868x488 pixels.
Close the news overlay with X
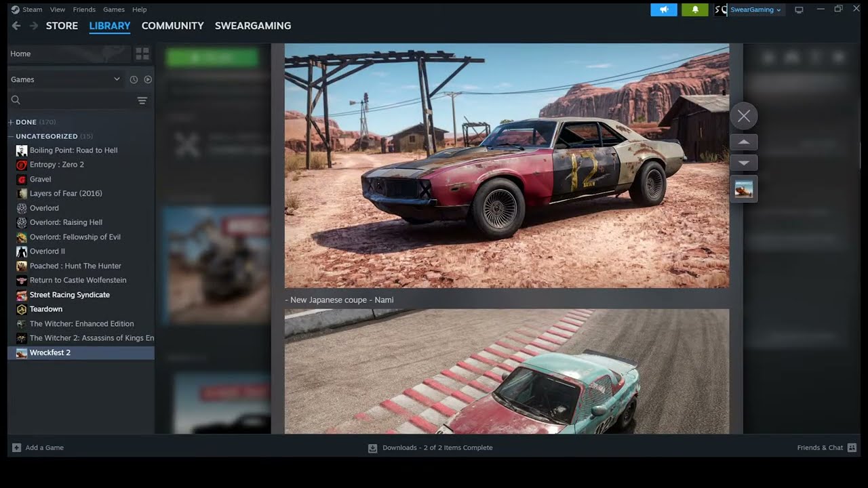tap(744, 116)
